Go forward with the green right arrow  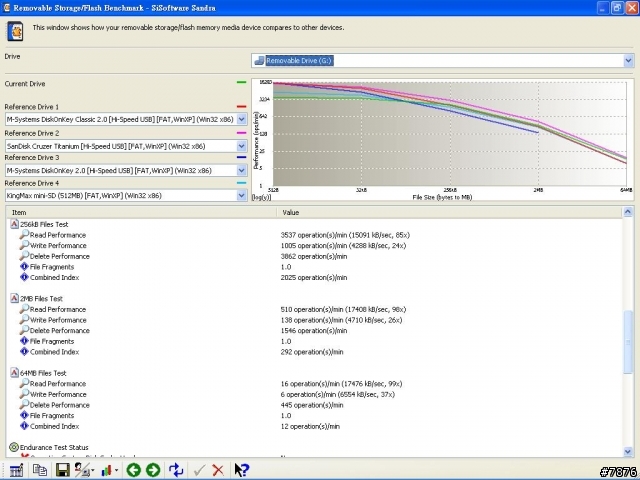click(153, 470)
